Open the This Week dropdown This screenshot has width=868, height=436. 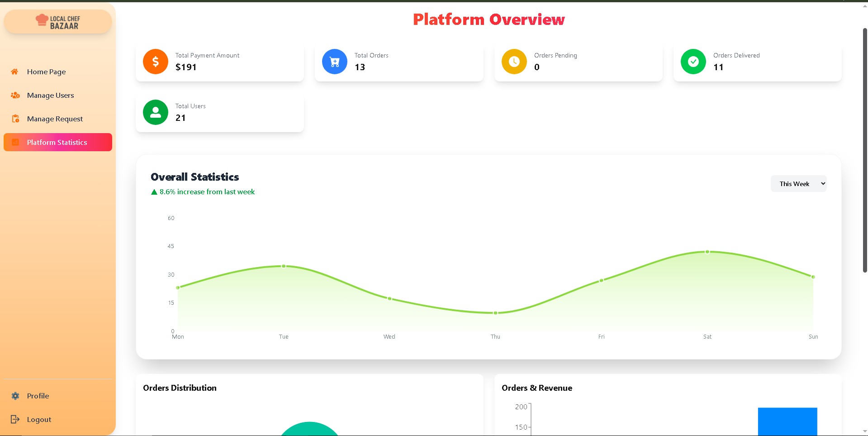point(798,184)
